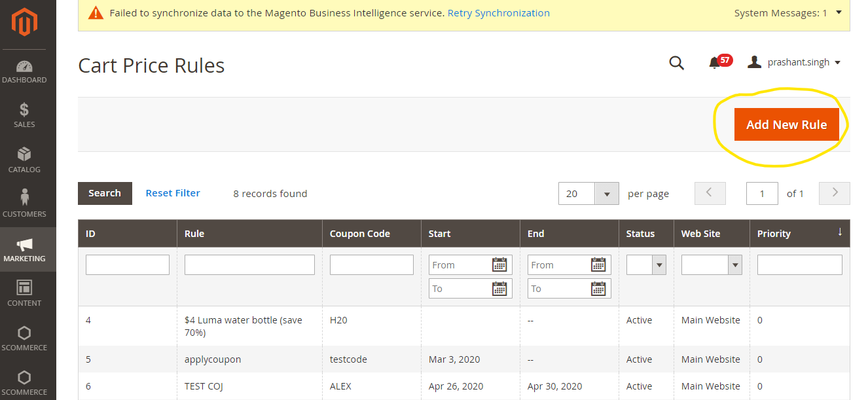Expand the prashant.singh account menu

click(x=795, y=63)
